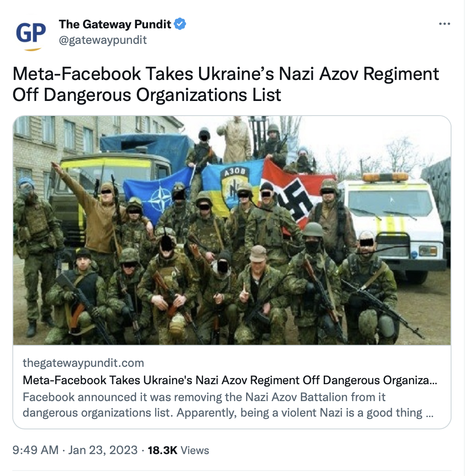This screenshot has height=476, width=473.
Task: Open the tweet's three-dot more options menu
Action: tap(444, 24)
